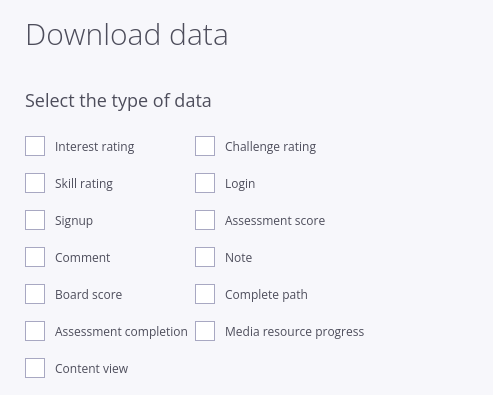Click the Select the type of data subheading
Image resolution: width=493 pixels, height=395 pixels.
click(x=118, y=101)
